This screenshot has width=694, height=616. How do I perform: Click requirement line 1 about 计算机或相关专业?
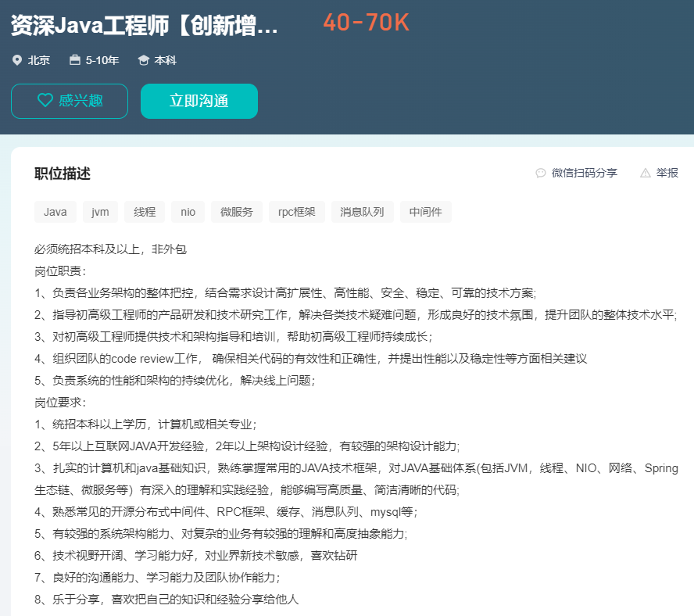pyautogui.click(x=145, y=424)
